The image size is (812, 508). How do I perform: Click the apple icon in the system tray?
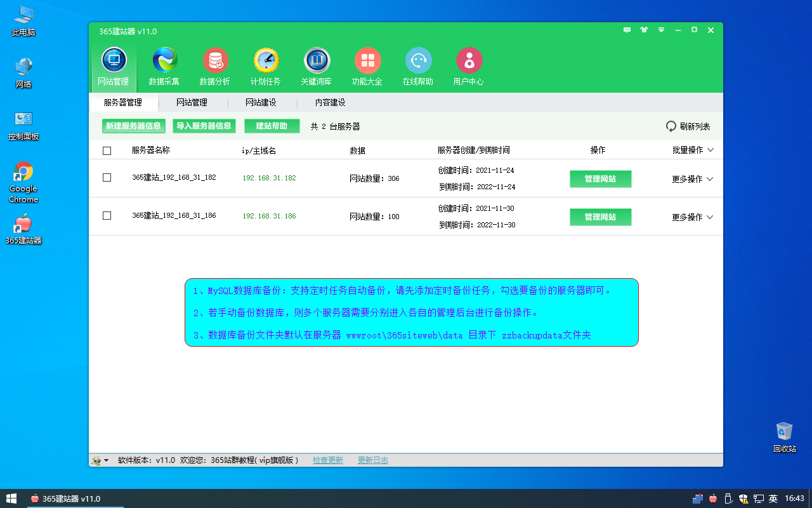click(714, 498)
